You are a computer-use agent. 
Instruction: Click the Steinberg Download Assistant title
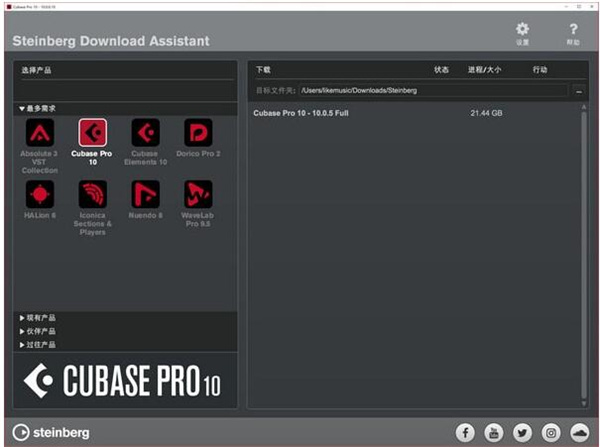point(111,41)
